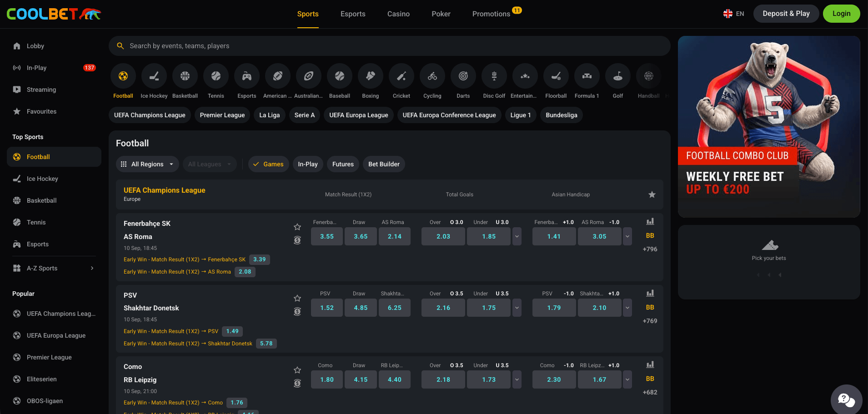This screenshot has height=414, width=868.
Task: Expand total goals lines for Como match
Action: tap(517, 379)
